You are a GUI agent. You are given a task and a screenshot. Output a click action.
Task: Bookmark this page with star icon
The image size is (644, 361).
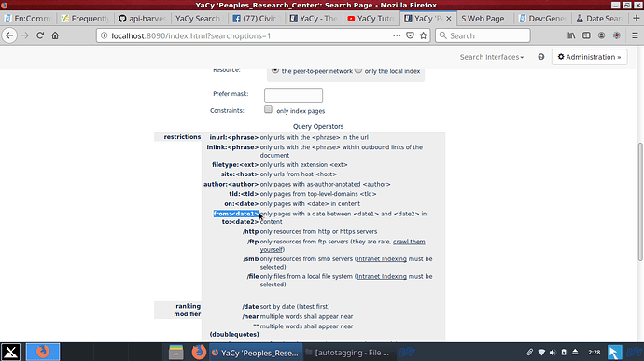424,35
